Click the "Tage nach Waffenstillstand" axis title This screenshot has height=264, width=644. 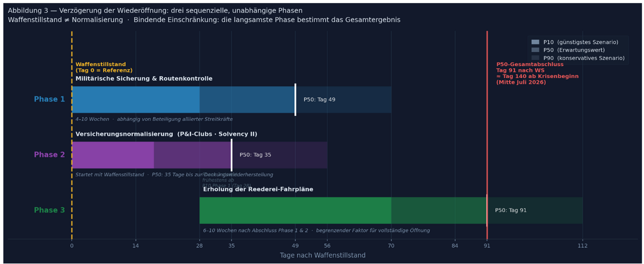[322, 255]
